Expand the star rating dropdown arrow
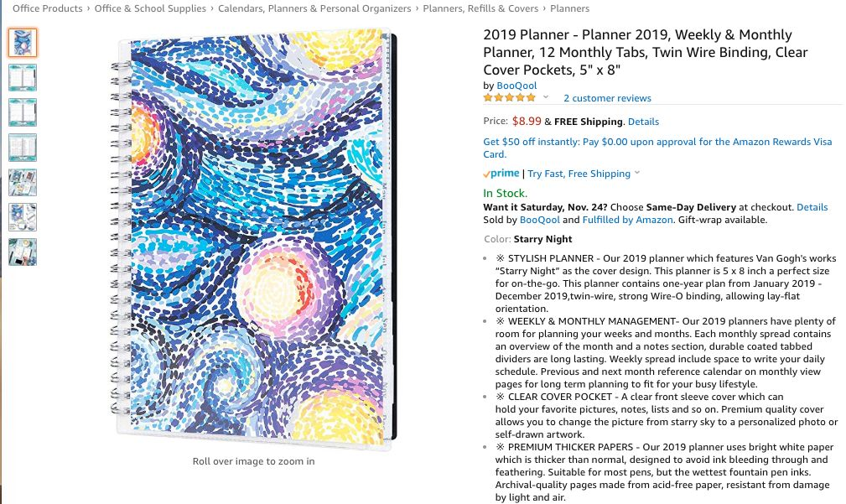This screenshot has height=504, width=846. [x=546, y=97]
